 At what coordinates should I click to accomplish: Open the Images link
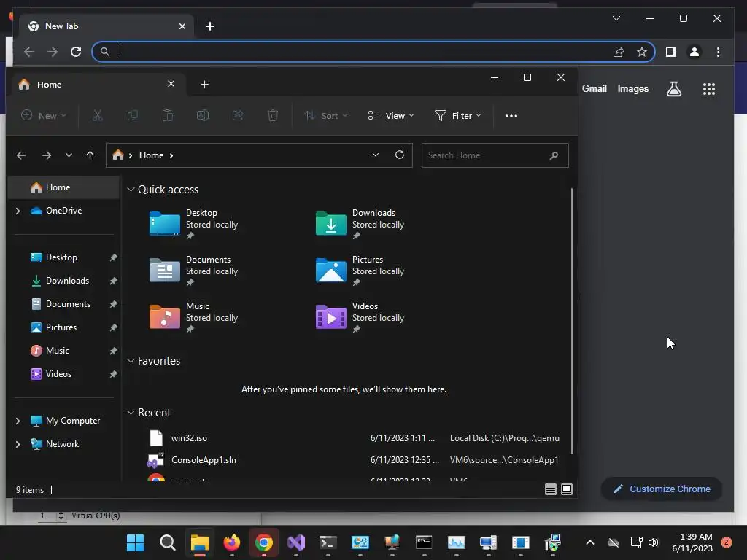point(632,88)
